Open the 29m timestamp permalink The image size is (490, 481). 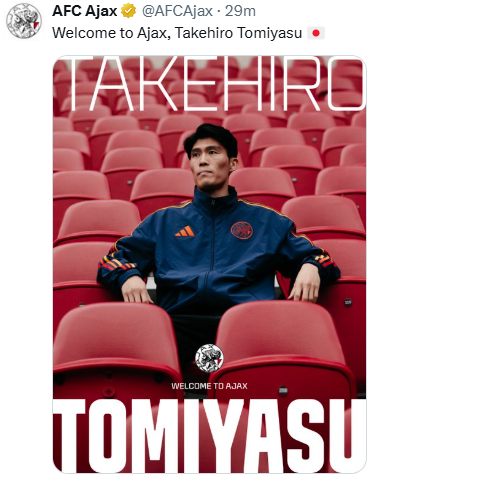click(240, 11)
